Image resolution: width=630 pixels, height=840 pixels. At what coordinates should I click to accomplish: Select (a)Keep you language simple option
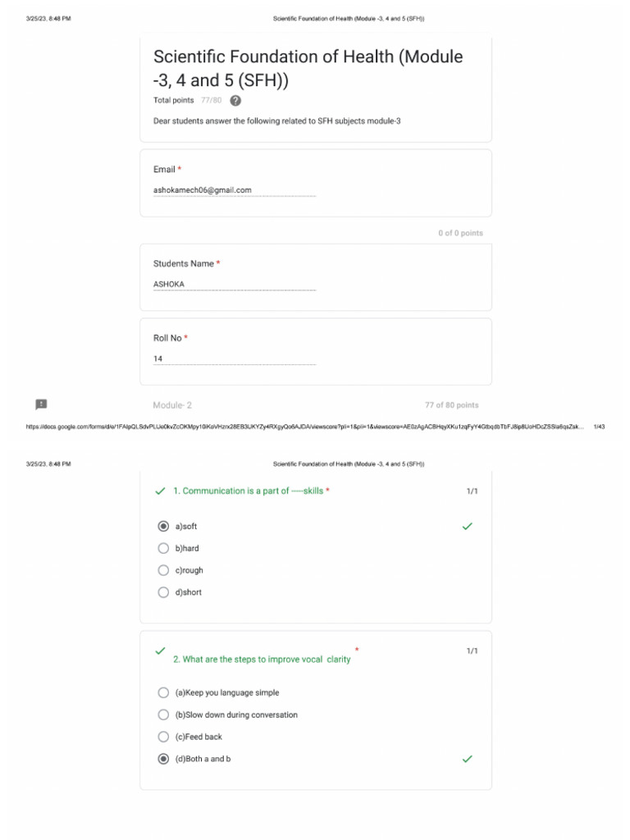163,693
